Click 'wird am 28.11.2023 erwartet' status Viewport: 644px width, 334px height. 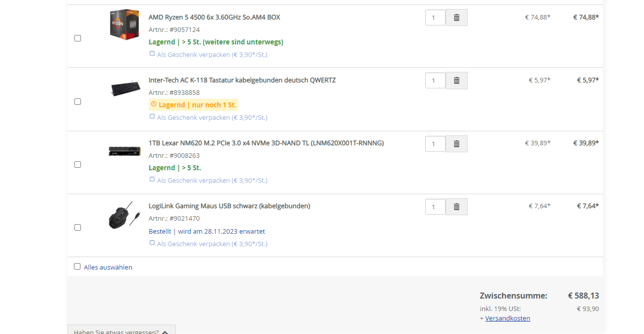pyautogui.click(x=221, y=231)
